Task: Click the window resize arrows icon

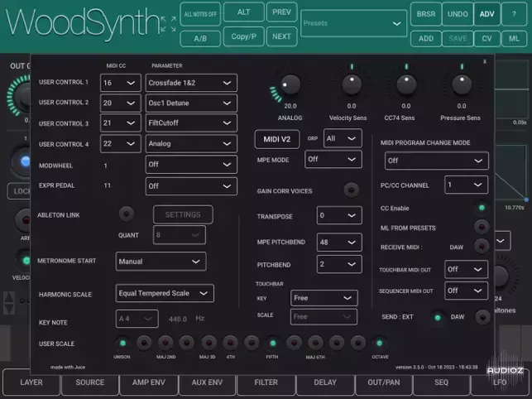Action: [168, 24]
